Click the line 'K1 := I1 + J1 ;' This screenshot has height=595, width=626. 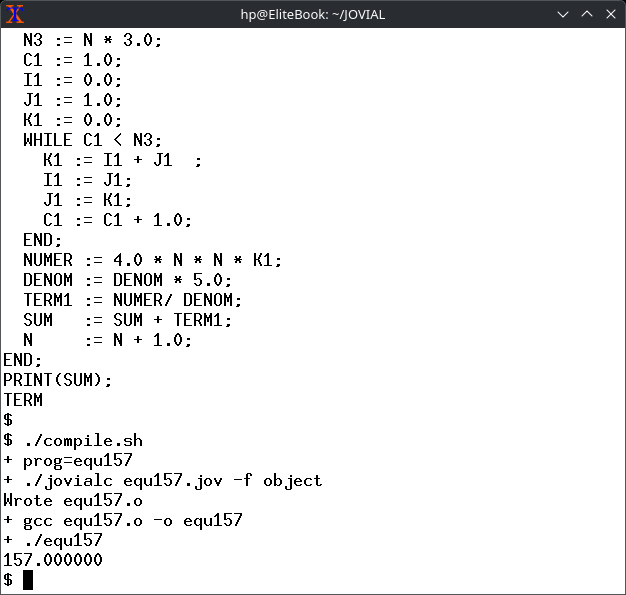point(122,160)
